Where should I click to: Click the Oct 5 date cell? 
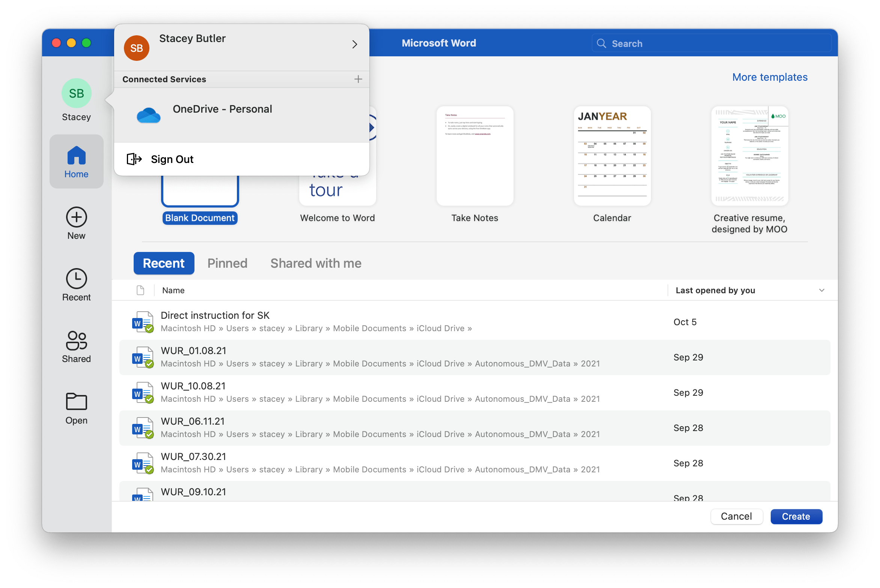point(685,322)
